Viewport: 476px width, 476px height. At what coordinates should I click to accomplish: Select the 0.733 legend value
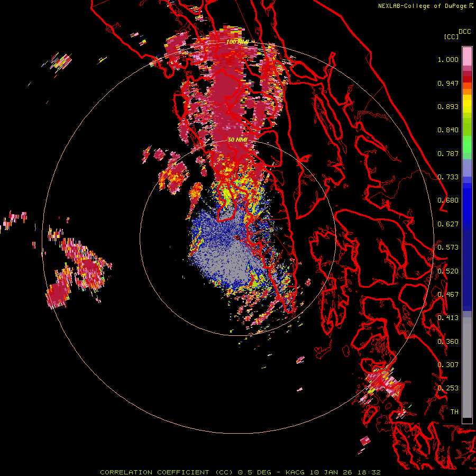point(448,177)
